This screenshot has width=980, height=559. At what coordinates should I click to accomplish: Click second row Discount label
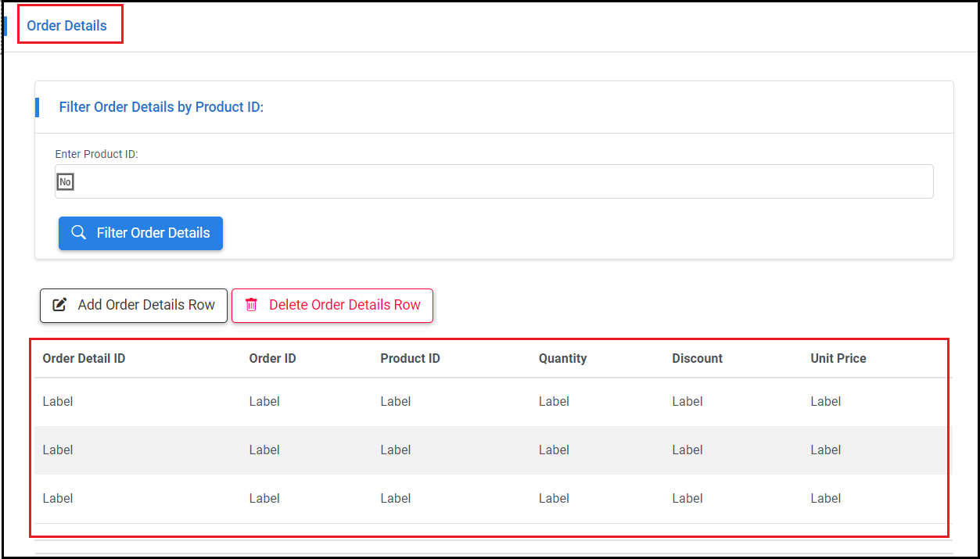pos(687,450)
